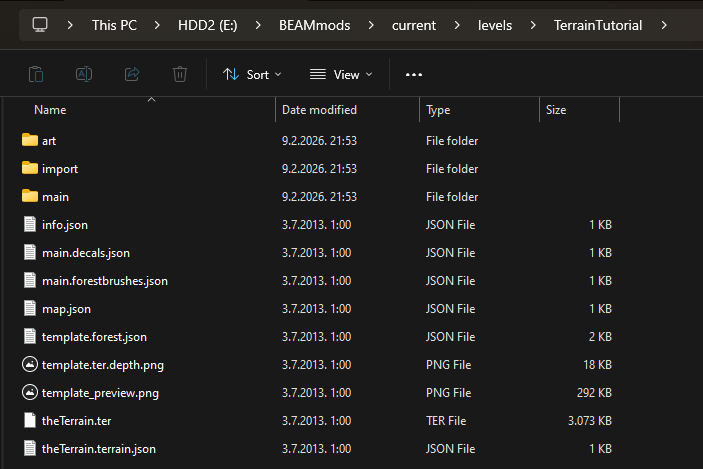The height and width of the screenshot is (469, 703).
Task: Open the Sort dropdown menu
Action: coord(252,74)
